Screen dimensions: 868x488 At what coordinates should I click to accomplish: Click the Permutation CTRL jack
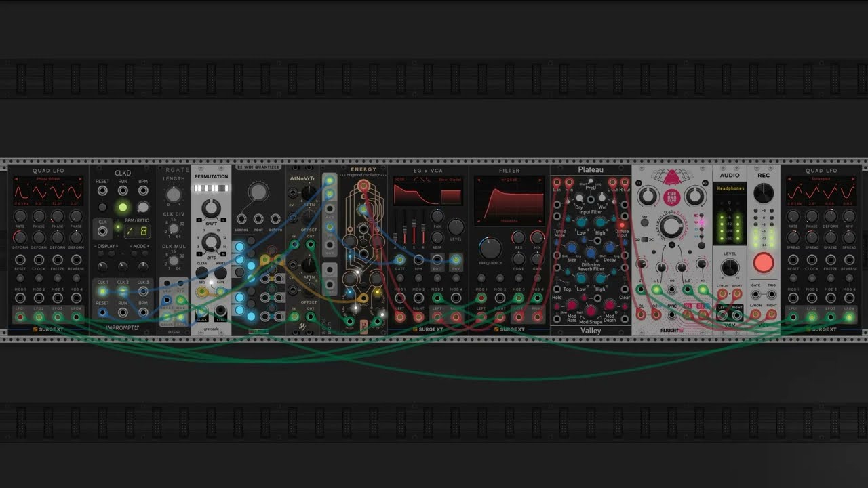[220, 311]
